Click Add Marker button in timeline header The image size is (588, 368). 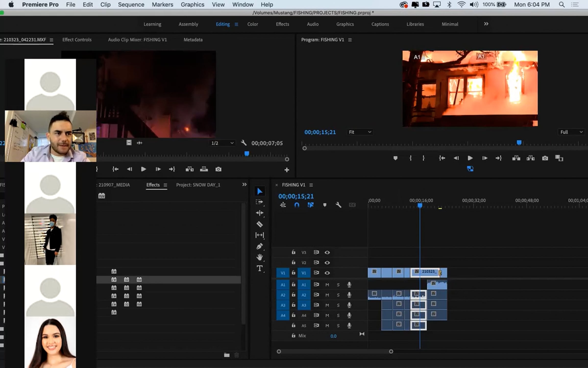coord(325,205)
